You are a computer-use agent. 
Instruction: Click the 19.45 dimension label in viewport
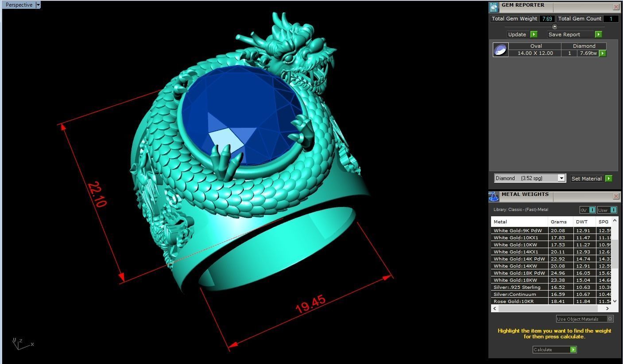click(311, 304)
